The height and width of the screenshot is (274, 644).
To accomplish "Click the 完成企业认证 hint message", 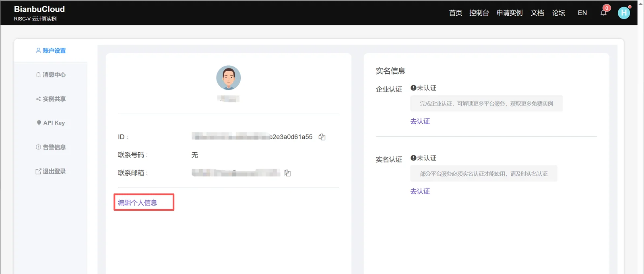I will pyautogui.click(x=486, y=104).
